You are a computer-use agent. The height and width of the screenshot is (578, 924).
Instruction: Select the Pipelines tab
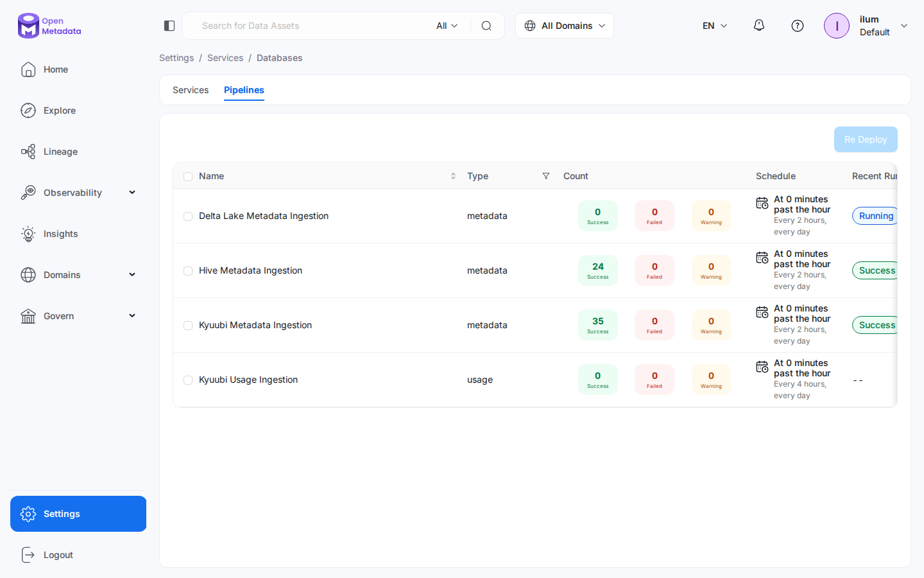(x=244, y=90)
